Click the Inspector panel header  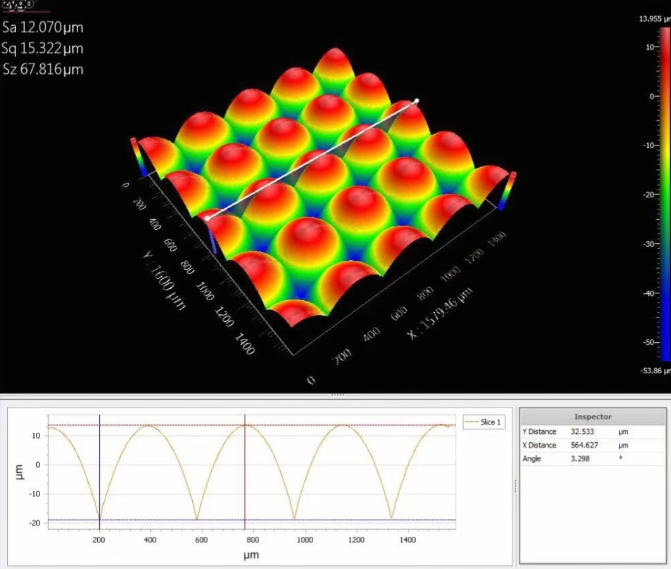[593, 416]
